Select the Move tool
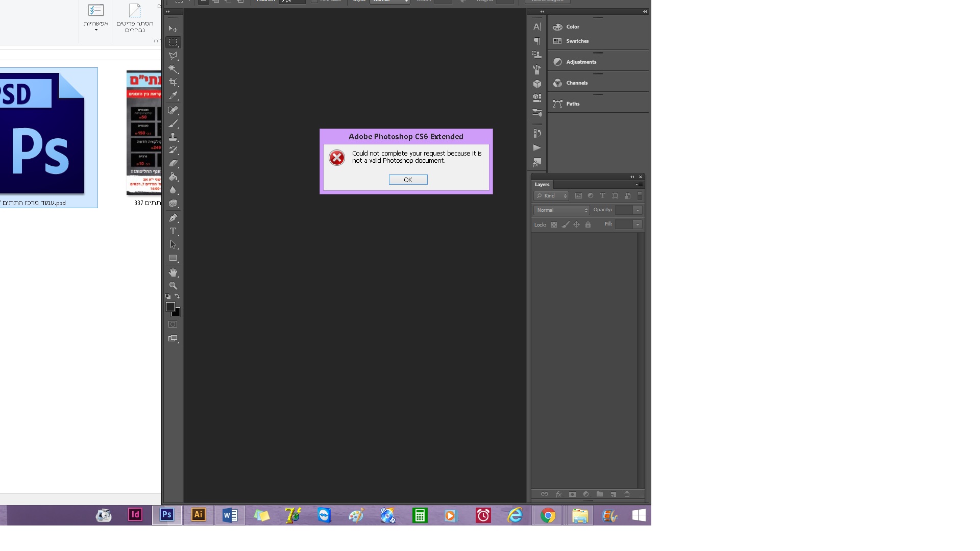Image resolution: width=980 pixels, height=551 pixels. coord(173,29)
